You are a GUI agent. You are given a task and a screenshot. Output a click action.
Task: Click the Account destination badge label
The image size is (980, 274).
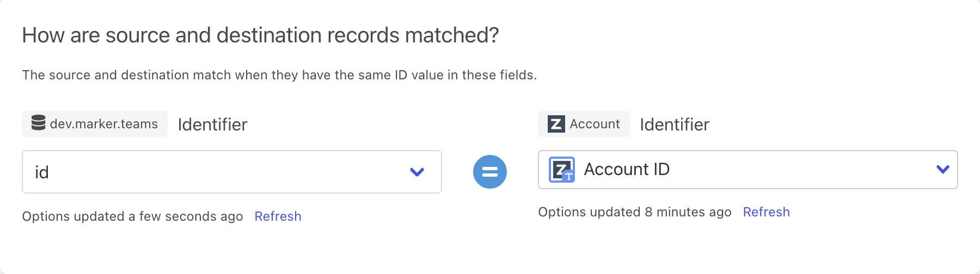click(x=595, y=124)
